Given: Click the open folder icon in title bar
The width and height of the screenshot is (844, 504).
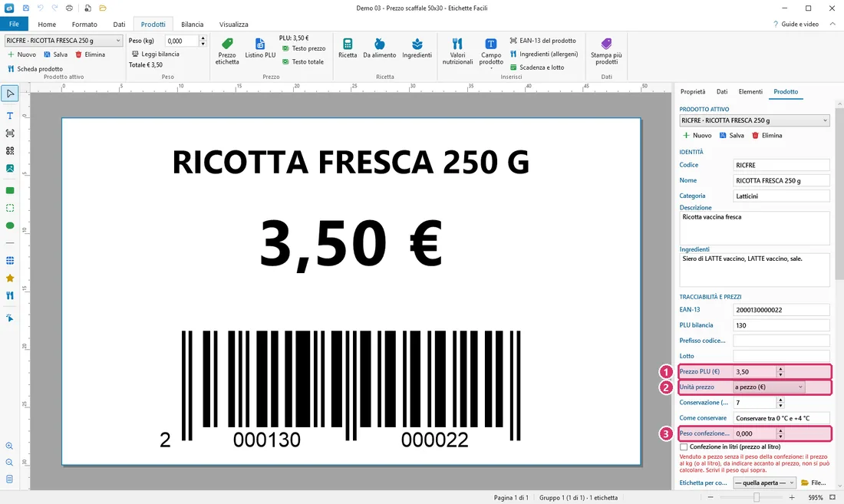Looking at the screenshot, I should click(103, 8).
